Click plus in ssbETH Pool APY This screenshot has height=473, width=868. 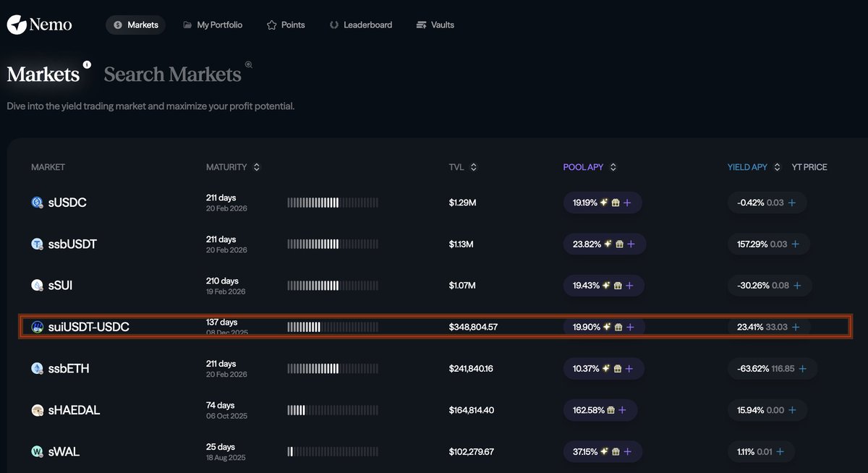click(x=629, y=369)
